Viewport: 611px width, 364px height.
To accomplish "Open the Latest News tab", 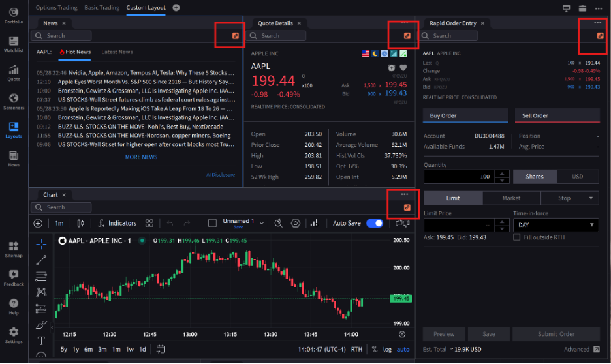I will tap(117, 52).
